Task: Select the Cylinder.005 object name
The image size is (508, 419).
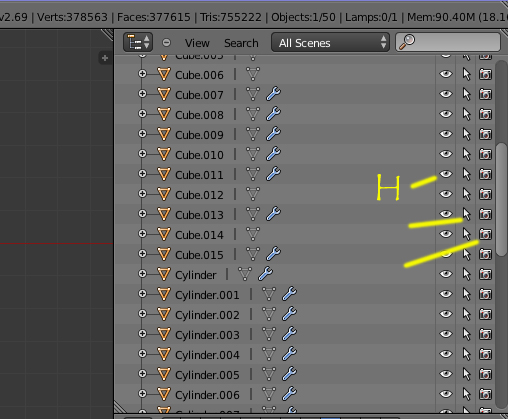Action: [207, 375]
